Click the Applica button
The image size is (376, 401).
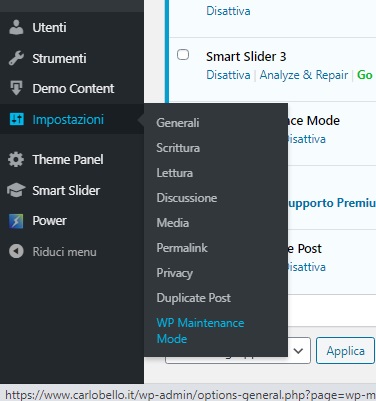coord(345,350)
